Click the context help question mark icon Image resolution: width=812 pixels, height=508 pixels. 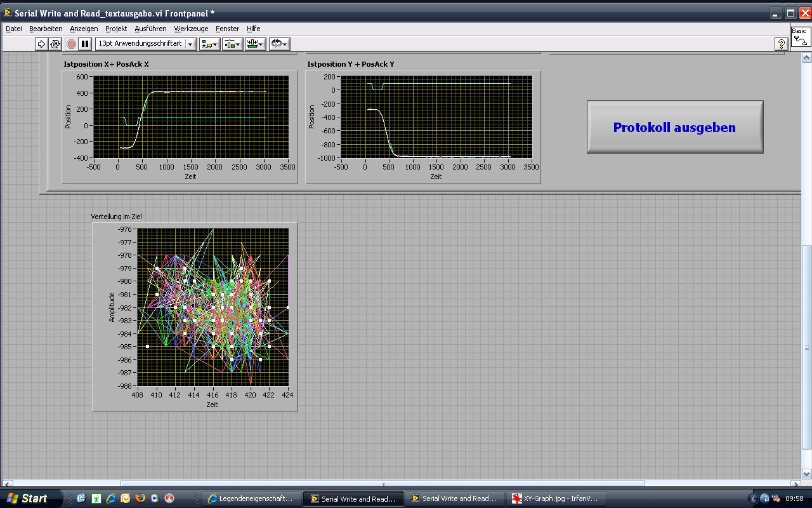click(x=782, y=44)
